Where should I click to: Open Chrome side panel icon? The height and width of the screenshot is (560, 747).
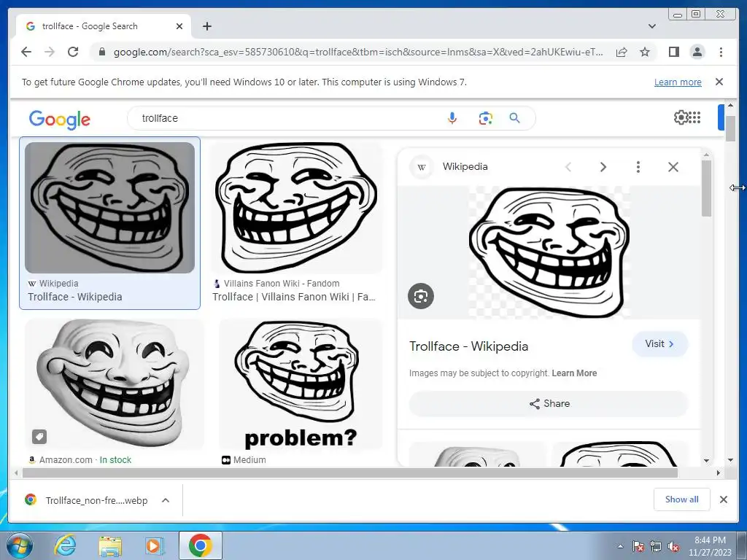click(673, 52)
